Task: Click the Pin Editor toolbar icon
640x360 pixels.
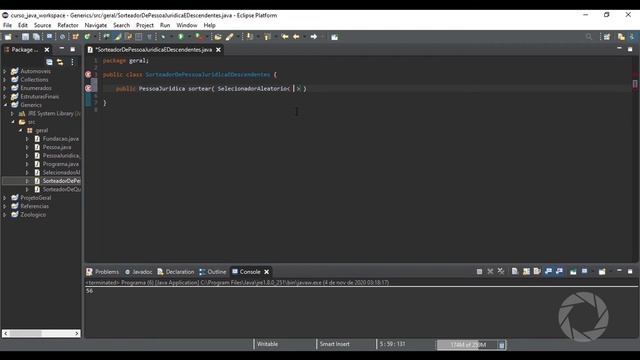Action: tap(334, 37)
